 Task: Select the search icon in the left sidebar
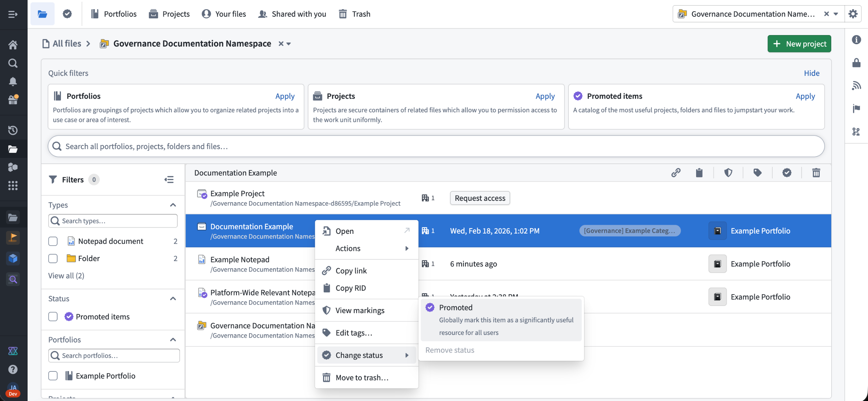click(13, 63)
